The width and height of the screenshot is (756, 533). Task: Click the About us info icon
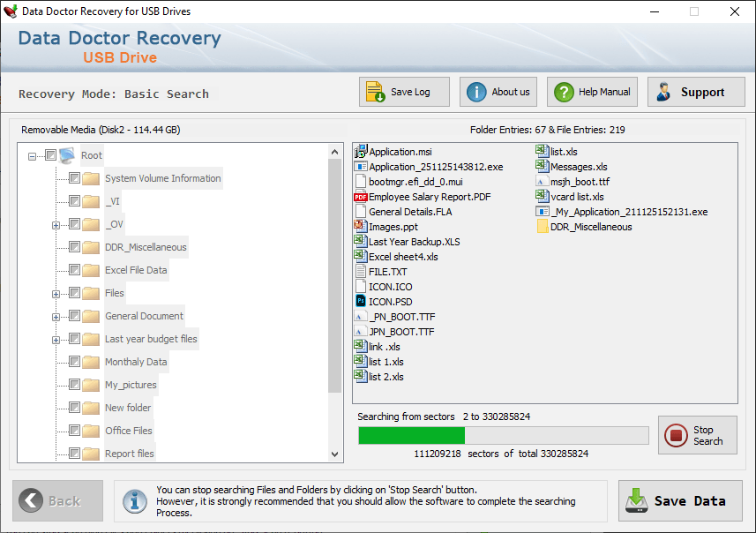tap(476, 92)
